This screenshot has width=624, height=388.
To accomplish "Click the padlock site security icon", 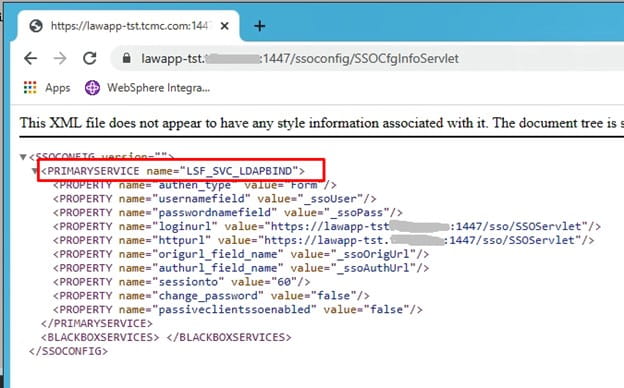I will click(x=127, y=58).
